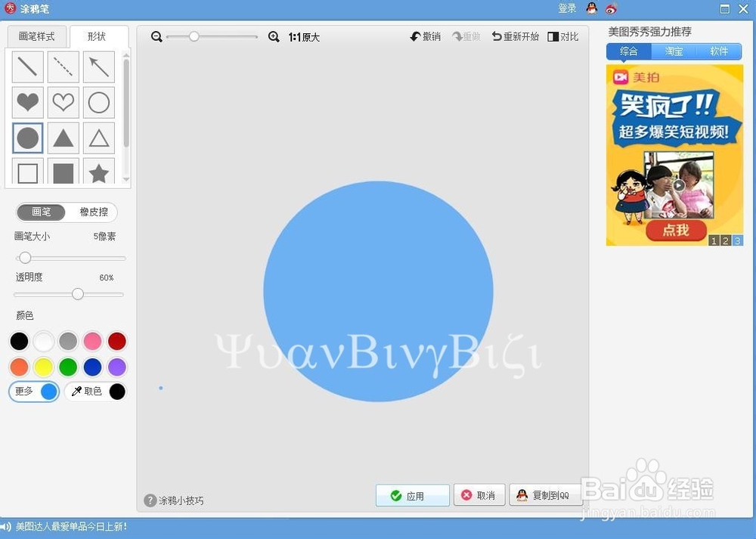Select the outlined heart shape

pos(64,102)
